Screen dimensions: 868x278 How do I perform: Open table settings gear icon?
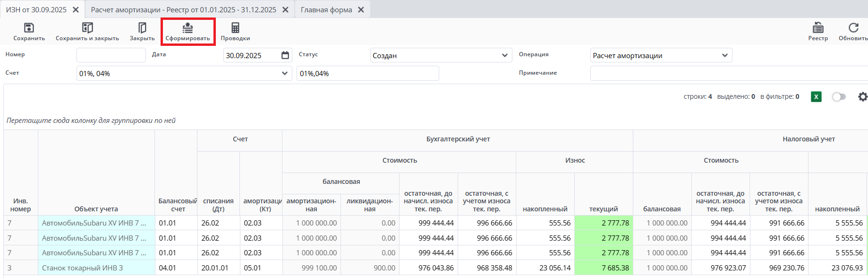tap(863, 97)
